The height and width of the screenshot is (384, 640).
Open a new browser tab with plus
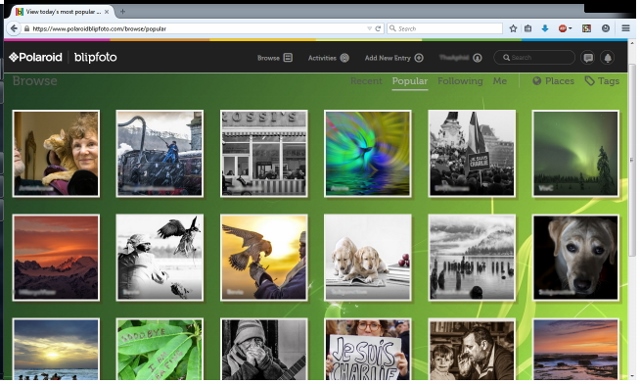122,12
